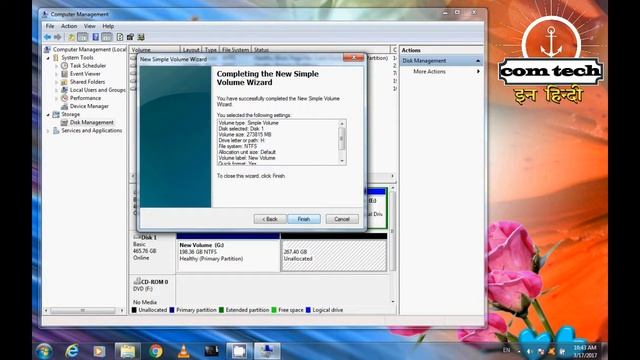Expand the Shared Folders node
640x360 pixels.
56,82
